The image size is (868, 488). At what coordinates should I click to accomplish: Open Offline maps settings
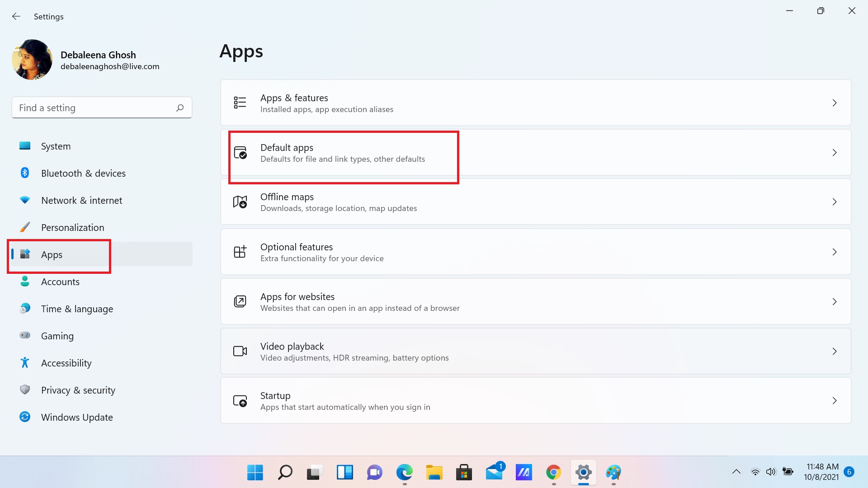tap(536, 202)
